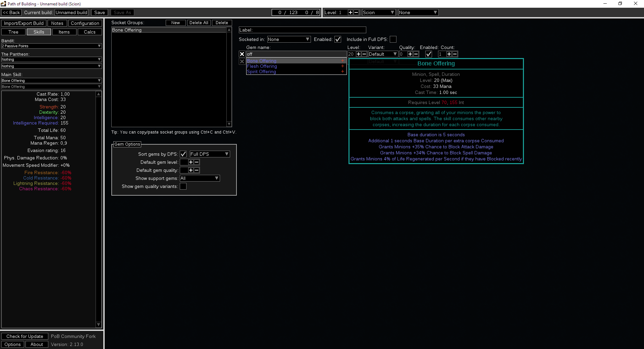Click the Current build name field
644x349 pixels.
[x=71, y=12]
